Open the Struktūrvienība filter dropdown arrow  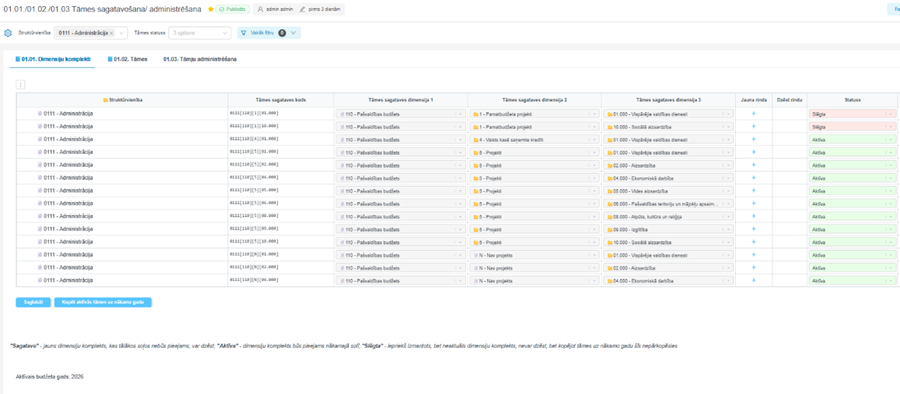[x=122, y=33]
